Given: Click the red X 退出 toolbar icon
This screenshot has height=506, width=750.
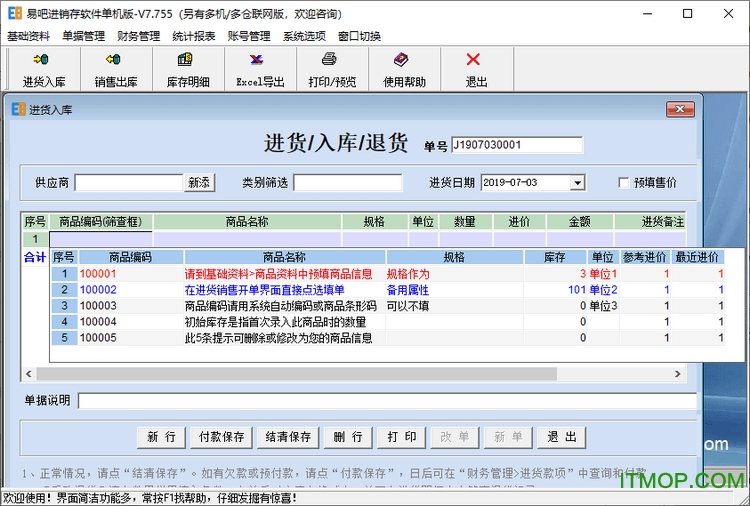Looking at the screenshot, I should pos(476,70).
